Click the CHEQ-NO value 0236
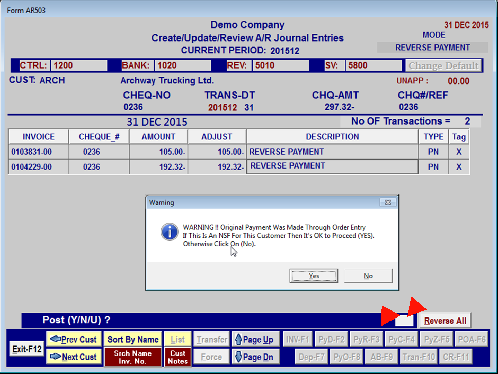The image size is (498, 374). (133, 107)
